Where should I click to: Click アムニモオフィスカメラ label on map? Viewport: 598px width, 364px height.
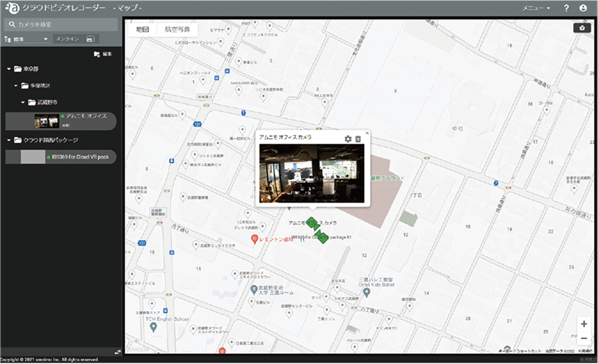pyautogui.click(x=313, y=223)
